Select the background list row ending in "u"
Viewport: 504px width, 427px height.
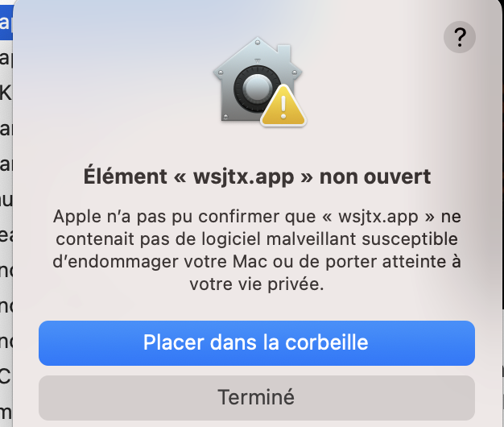click(x=6, y=199)
